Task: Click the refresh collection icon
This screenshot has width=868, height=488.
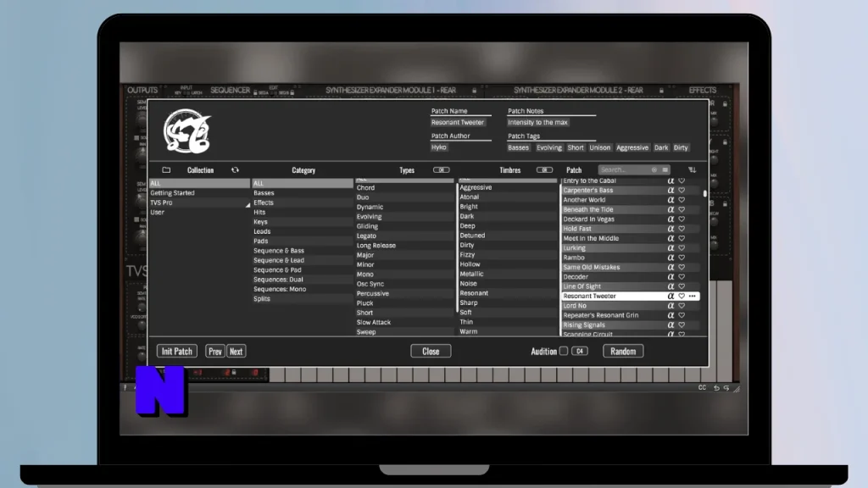Action: [x=236, y=169]
